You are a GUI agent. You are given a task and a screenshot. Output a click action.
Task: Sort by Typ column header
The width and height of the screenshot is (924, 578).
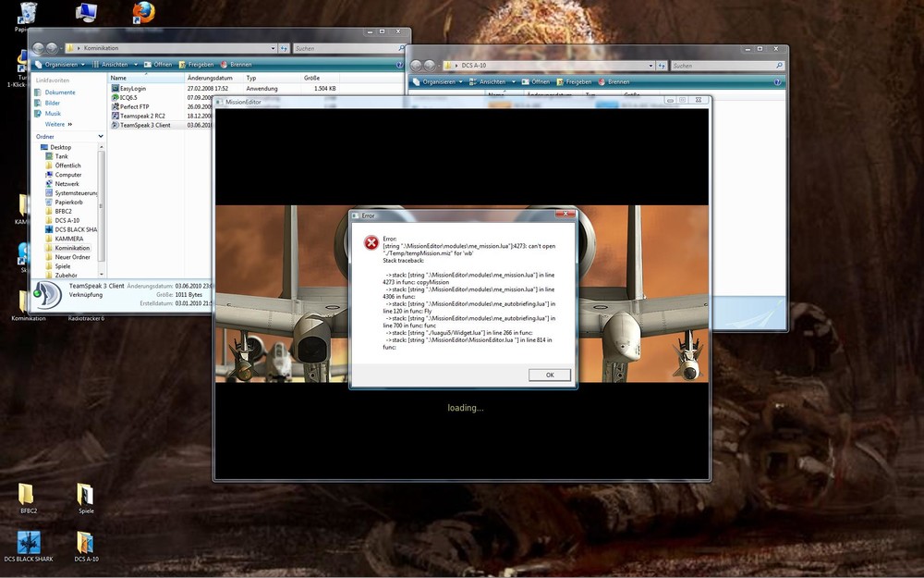click(x=272, y=78)
